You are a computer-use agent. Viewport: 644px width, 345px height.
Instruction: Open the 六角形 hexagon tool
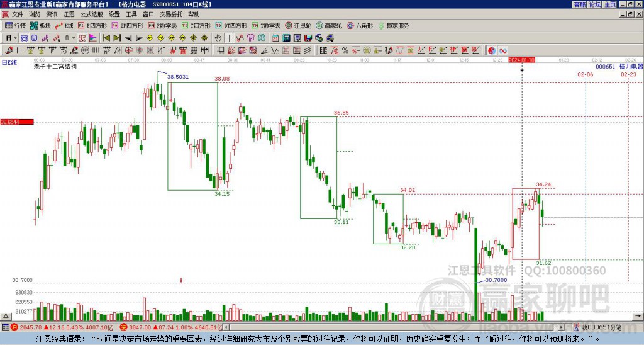click(360, 25)
